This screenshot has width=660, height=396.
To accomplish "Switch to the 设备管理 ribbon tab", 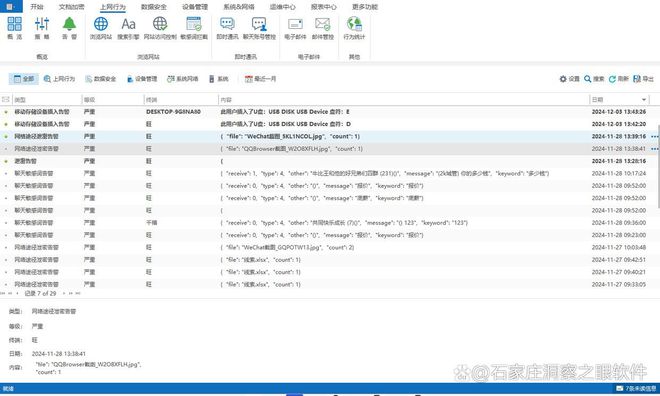I will pos(195,7).
